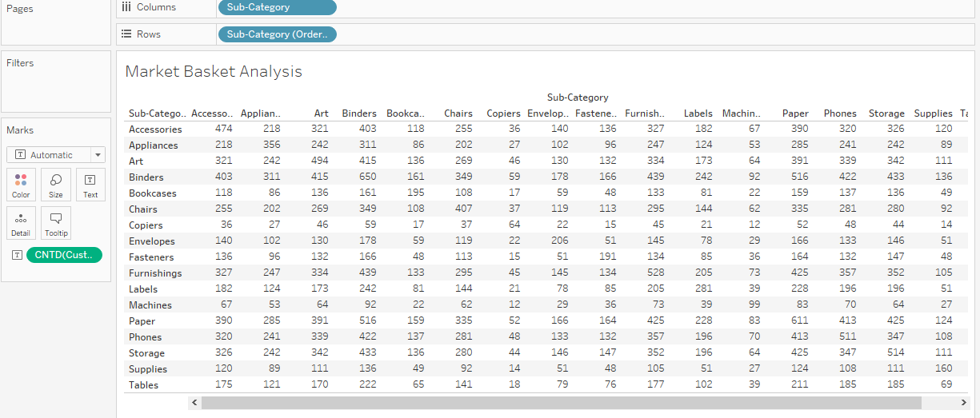Click the Text mark card
Viewport: 980px width, 418px height.
coord(90,185)
